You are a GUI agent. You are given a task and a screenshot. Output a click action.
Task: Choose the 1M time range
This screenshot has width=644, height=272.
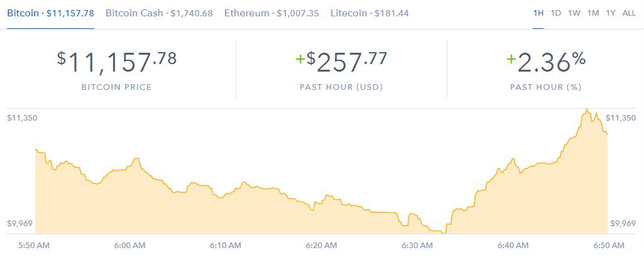(592, 13)
